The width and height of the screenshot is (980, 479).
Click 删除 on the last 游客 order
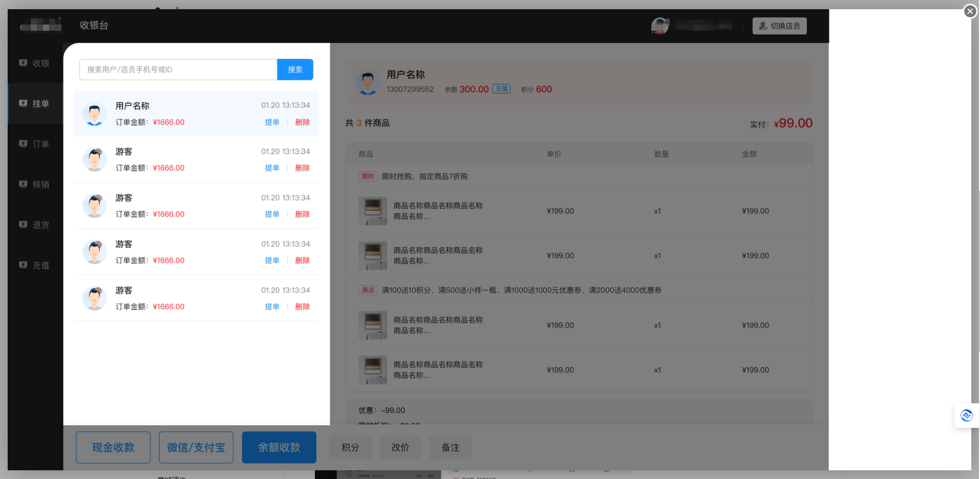pos(303,307)
